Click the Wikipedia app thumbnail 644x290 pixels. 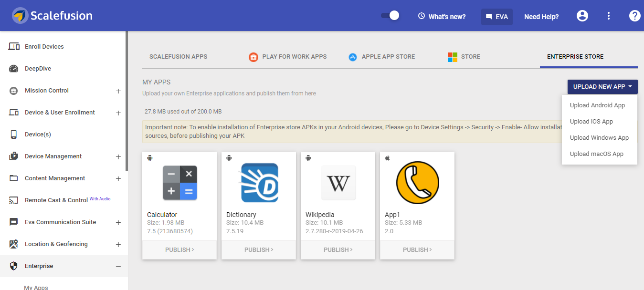338,183
